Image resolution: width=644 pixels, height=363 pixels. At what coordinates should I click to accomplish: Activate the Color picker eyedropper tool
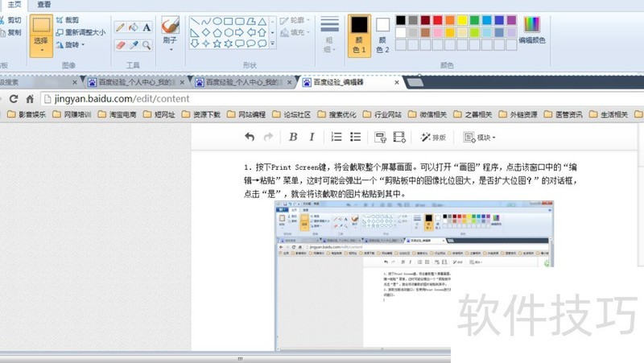click(x=134, y=44)
